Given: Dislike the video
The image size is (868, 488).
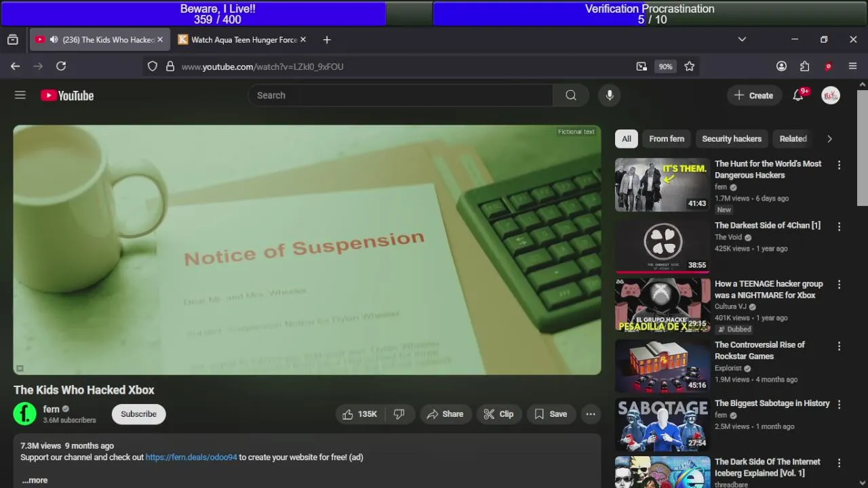Looking at the screenshot, I should (399, 414).
